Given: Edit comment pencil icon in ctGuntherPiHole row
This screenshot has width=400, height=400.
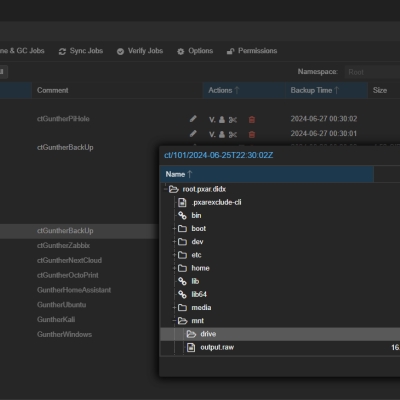Looking at the screenshot, I should (193, 119).
